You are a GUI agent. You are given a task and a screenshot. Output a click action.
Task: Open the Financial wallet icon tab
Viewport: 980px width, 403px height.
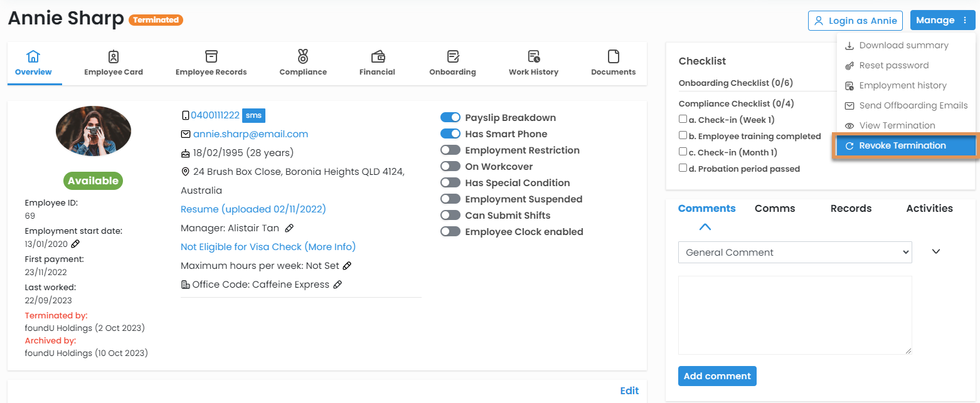377,58
